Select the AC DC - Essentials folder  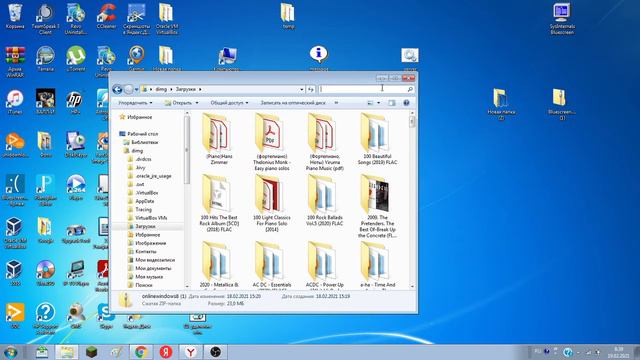click(271, 264)
